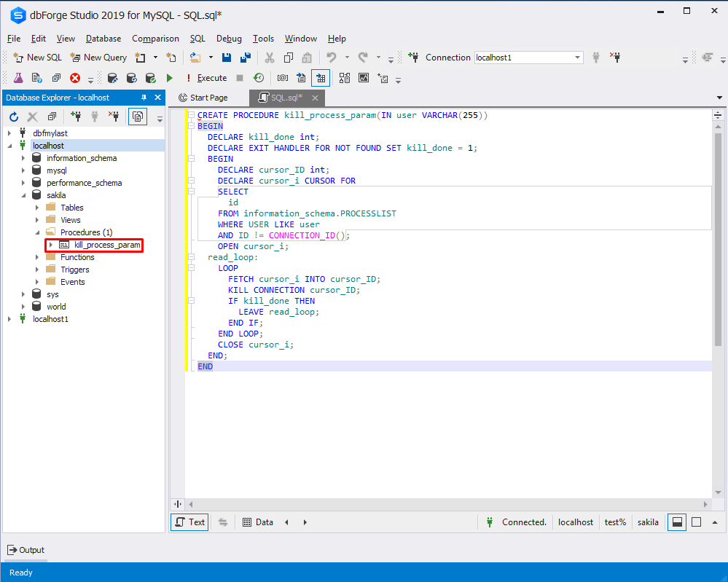Select the mysql database in tree
This screenshot has height=582, width=728.
56,170
